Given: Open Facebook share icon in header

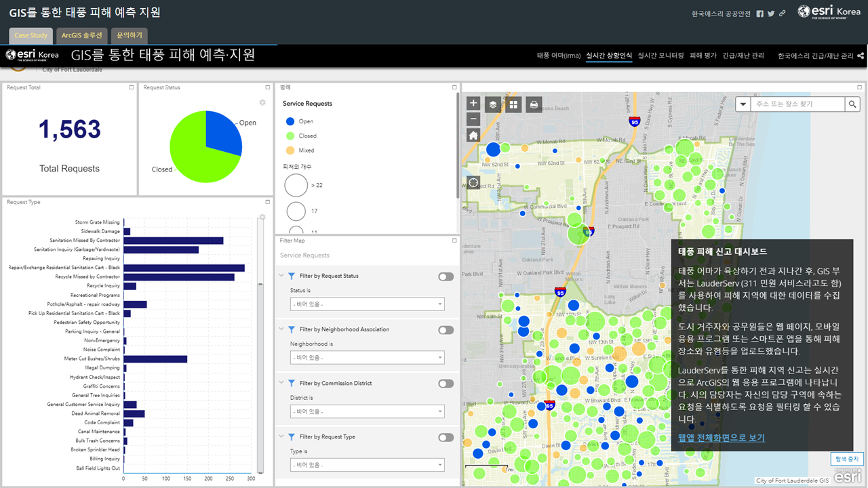Looking at the screenshot, I should coord(760,14).
